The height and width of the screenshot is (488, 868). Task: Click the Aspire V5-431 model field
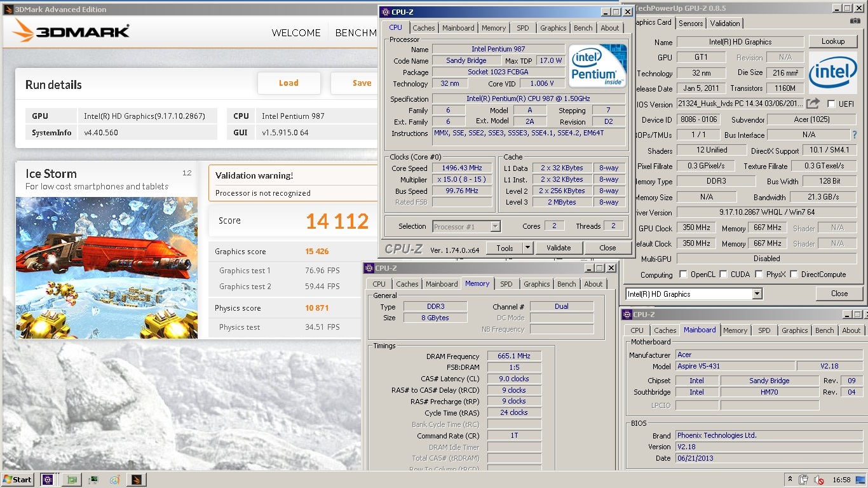click(x=735, y=367)
